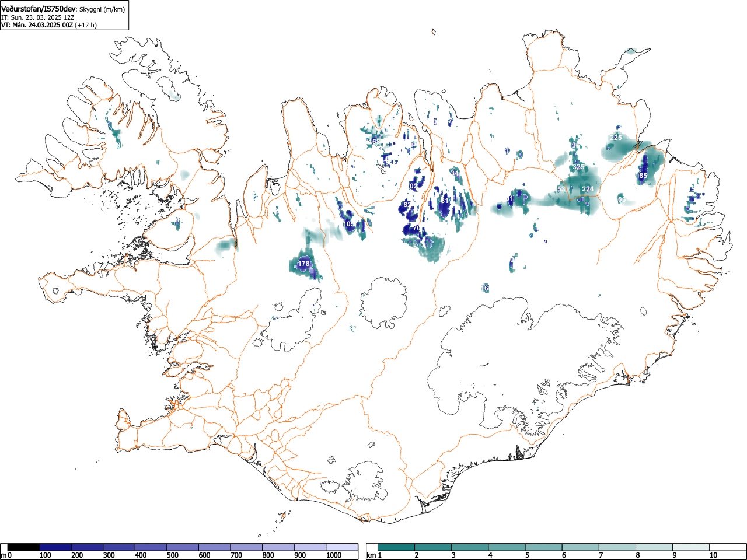The image size is (747, 560).
Task: Click the Veðurstofan/IS750dev title text
Action: coord(39,9)
